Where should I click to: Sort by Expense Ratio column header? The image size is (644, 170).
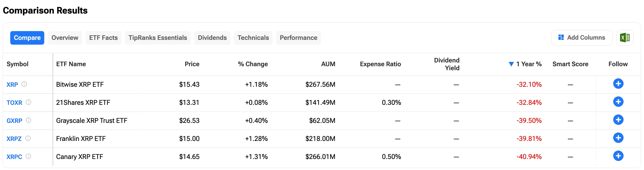(380, 64)
